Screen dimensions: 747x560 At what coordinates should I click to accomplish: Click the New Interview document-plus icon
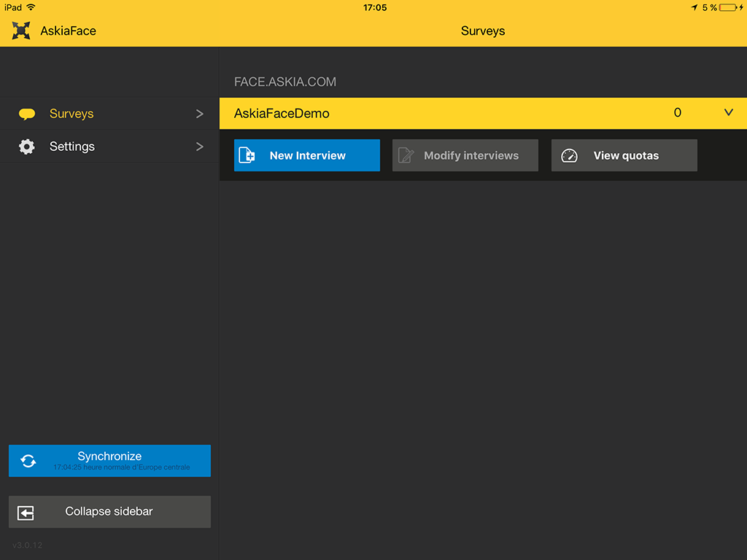click(x=247, y=155)
